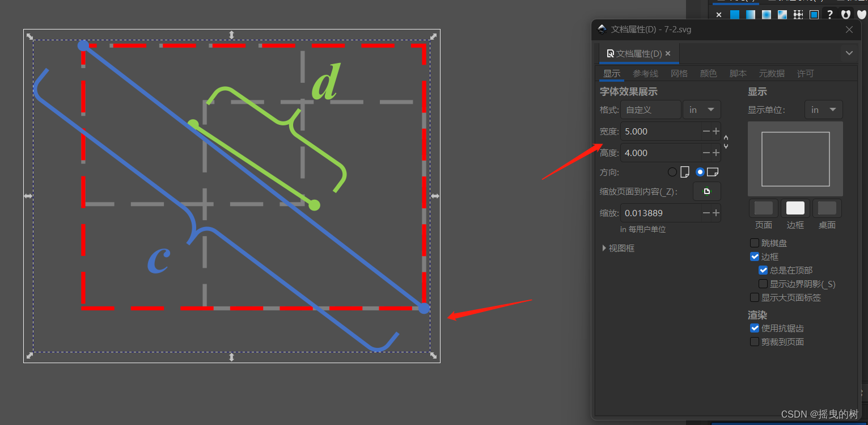Increase 缩放 with plus button
Image resolution: width=868 pixels, height=425 pixels.
click(x=716, y=213)
